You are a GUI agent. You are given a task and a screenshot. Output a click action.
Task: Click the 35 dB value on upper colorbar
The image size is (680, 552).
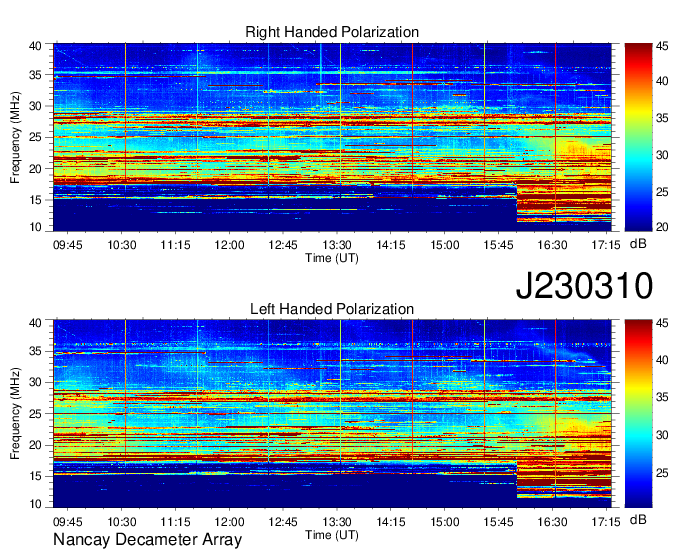662,118
